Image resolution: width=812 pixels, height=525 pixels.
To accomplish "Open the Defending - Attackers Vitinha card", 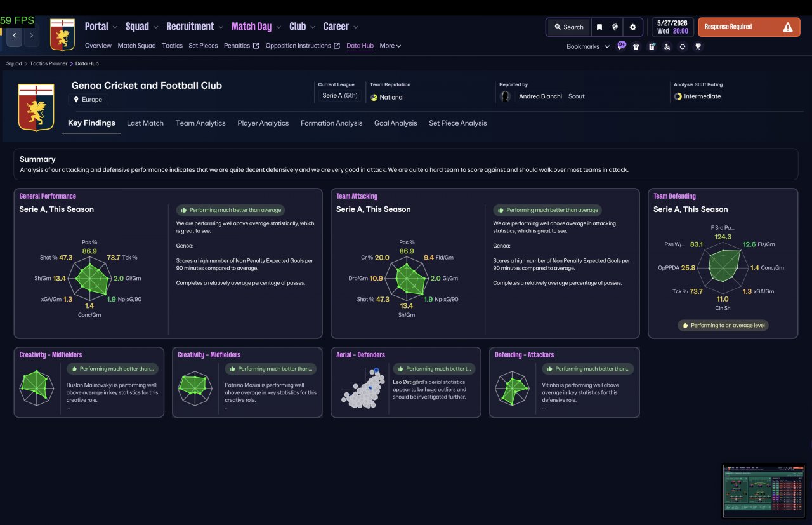I will (x=565, y=382).
